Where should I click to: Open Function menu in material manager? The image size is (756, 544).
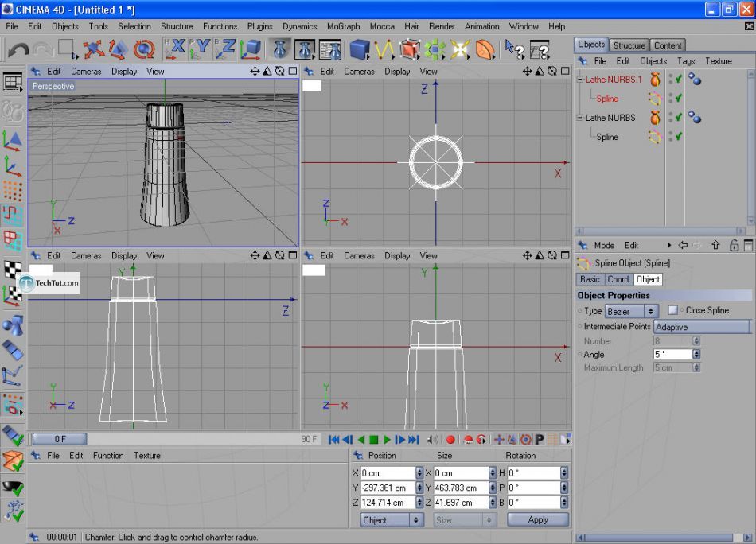click(108, 456)
